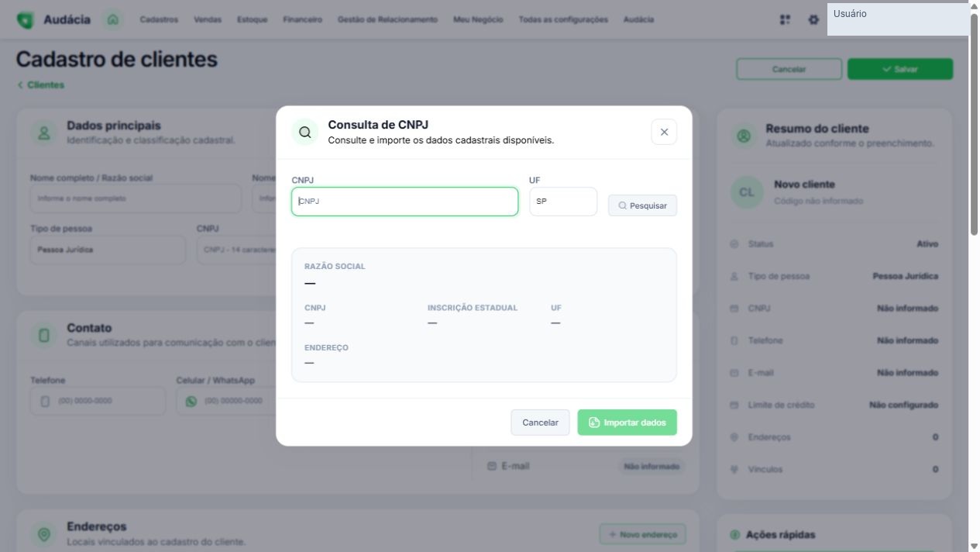The height and width of the screenshot is (552, 980).
Task: Focus the Telefone input field
Action: point(98,401)
